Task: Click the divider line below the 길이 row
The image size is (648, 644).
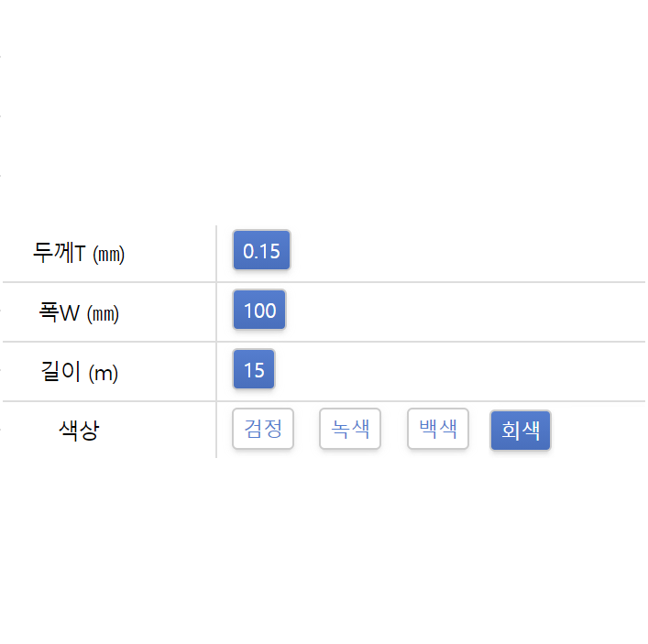Action: [412, 401]
